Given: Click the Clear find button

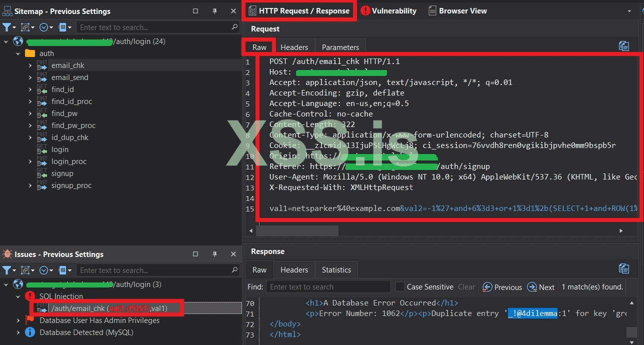Looking at the screenshot, I should tap(466, 287).
